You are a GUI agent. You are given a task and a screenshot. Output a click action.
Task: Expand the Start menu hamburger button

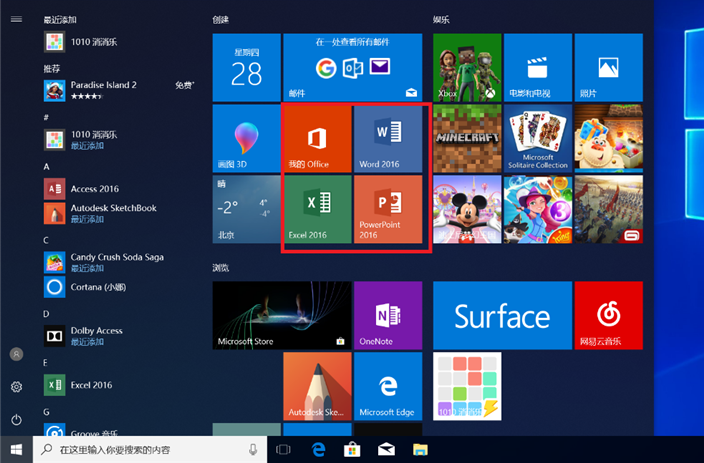pos(17,19)
